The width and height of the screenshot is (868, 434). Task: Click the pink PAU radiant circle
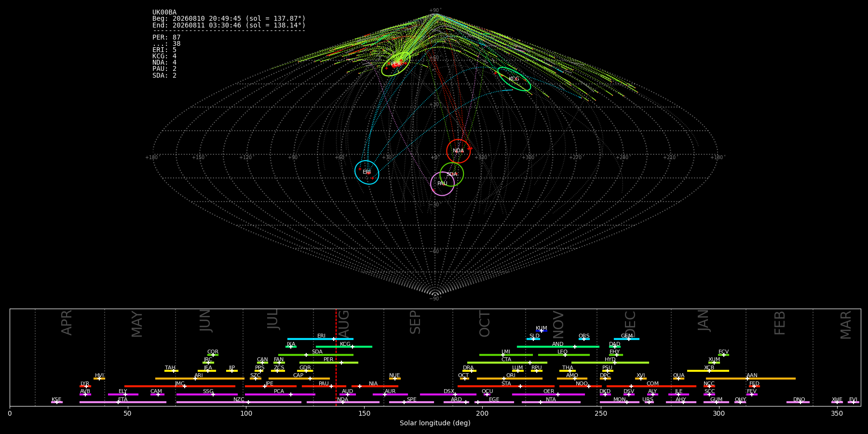click(442, 184)
